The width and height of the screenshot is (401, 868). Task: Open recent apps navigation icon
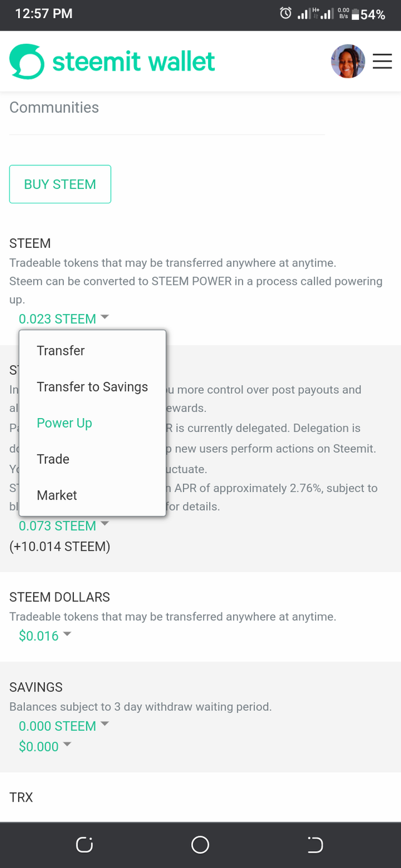point(84,845)
